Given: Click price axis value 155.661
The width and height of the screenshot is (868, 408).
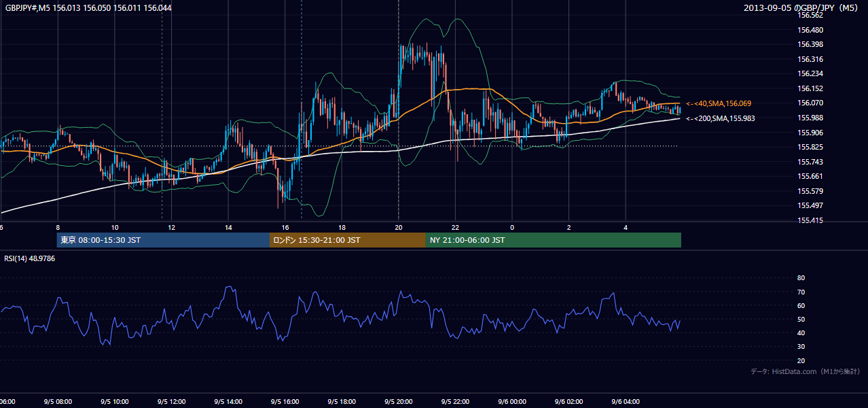Looking at the screenshot, I should click(x=810, y=176).
